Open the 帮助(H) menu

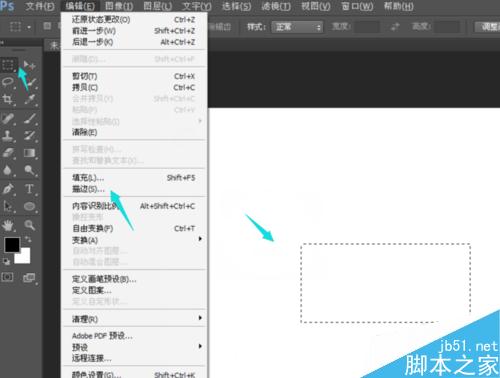pos(399,6)
